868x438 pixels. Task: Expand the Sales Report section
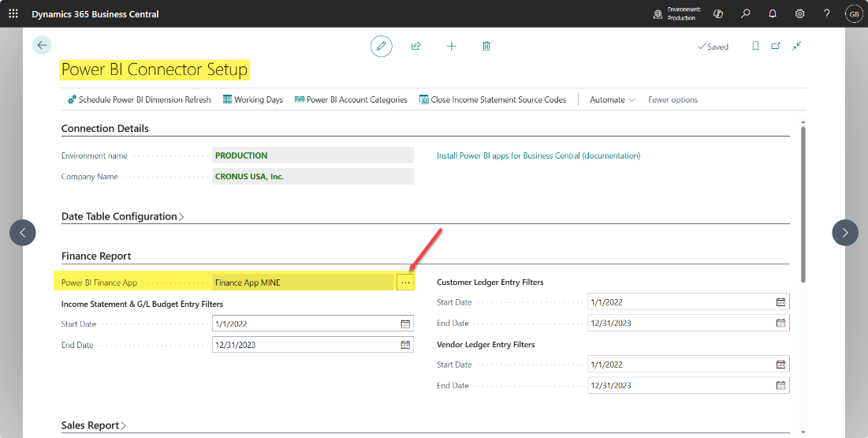94,425
